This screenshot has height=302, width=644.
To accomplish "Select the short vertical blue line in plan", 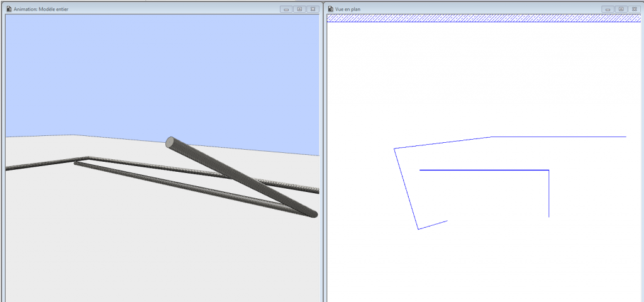I will click(548, 194).
